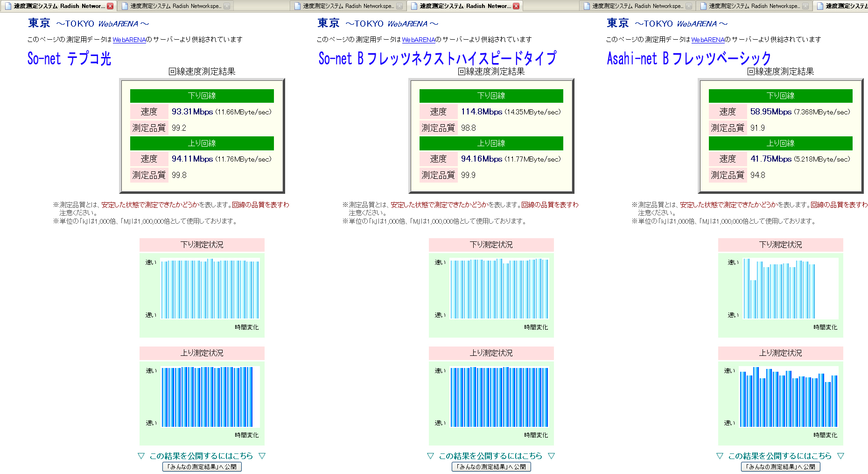The image size is (868, 474).
Task: Close the second tab using its gray X
Action: [x=227, y=6]
